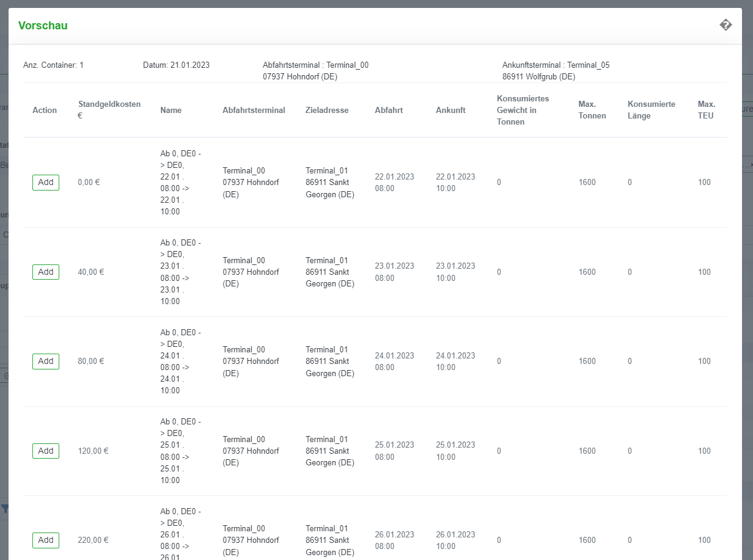Add the 22.01.2023 departure connection
753x560 pixels.
coord(46,182)
